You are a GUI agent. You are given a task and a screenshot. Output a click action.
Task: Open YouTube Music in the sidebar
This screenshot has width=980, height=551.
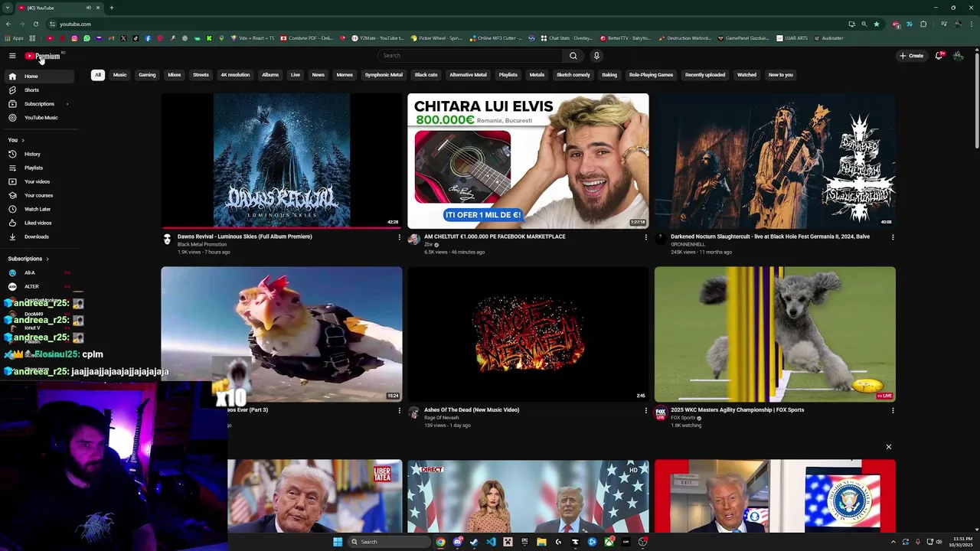38,118
